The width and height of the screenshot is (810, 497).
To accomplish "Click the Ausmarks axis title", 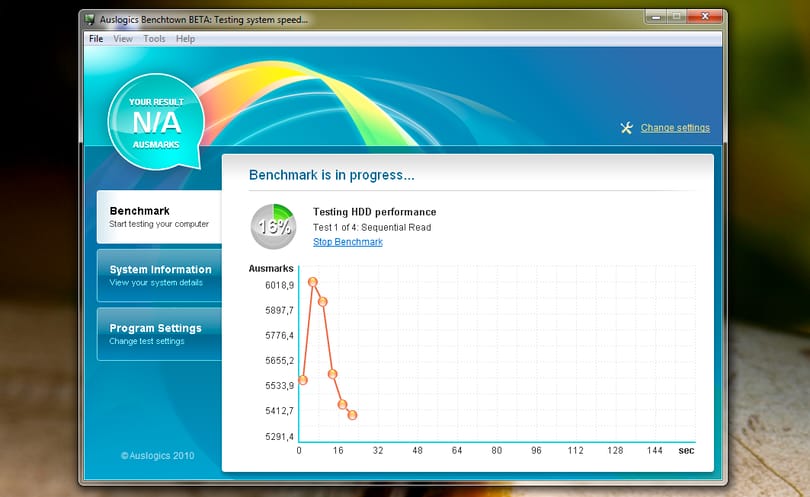I will pos(271,269).
